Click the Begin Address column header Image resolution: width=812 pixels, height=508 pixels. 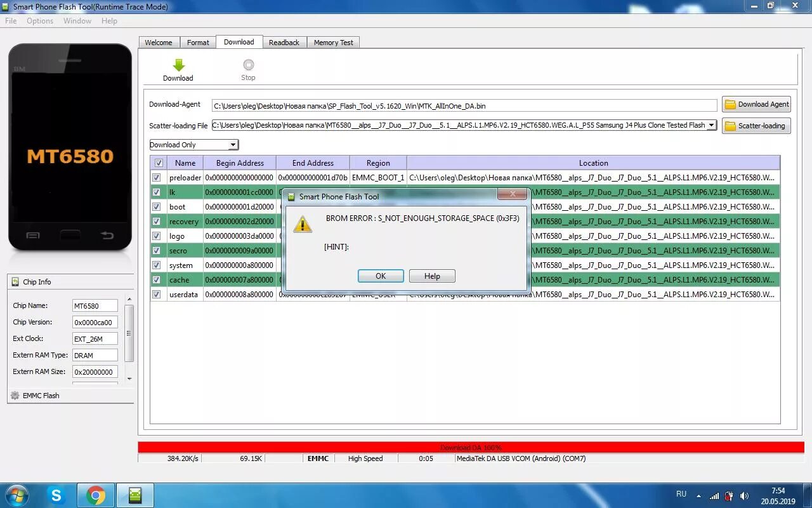pyautogui.click(x=240, y=163)
